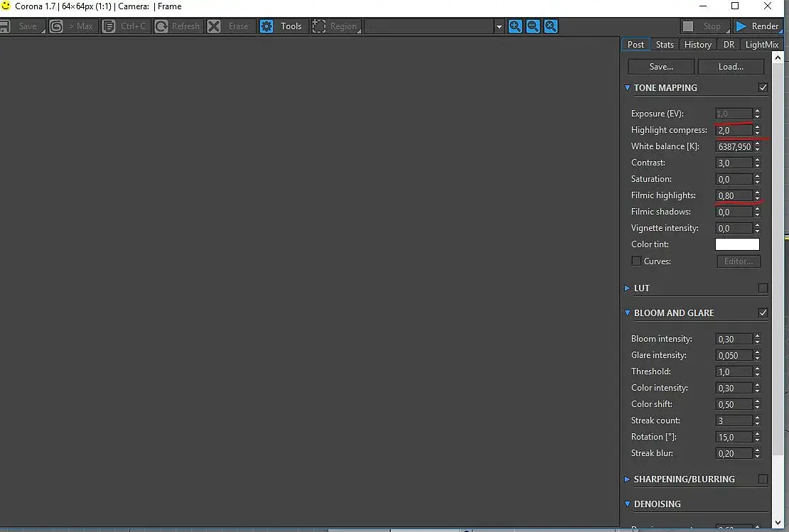This screenshot has width=789, height=532.
Task: Decrease Contrast with spinner down arrow
Action: tap(757, 166)
